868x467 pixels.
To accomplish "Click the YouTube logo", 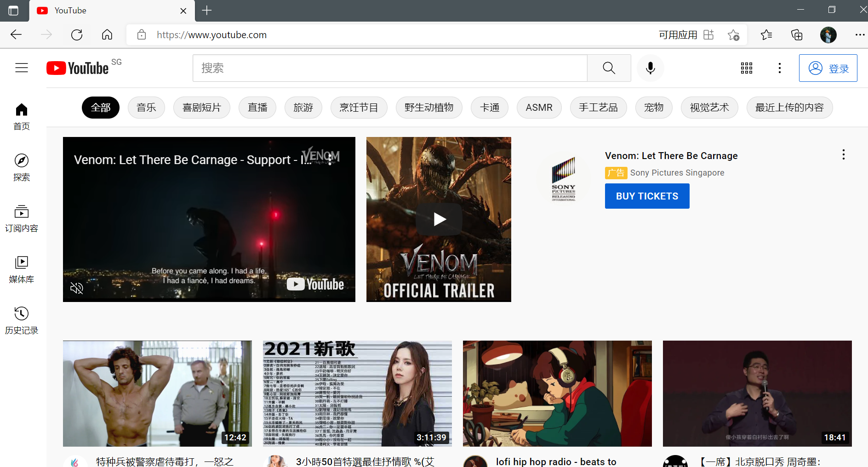I will [78, 68].
